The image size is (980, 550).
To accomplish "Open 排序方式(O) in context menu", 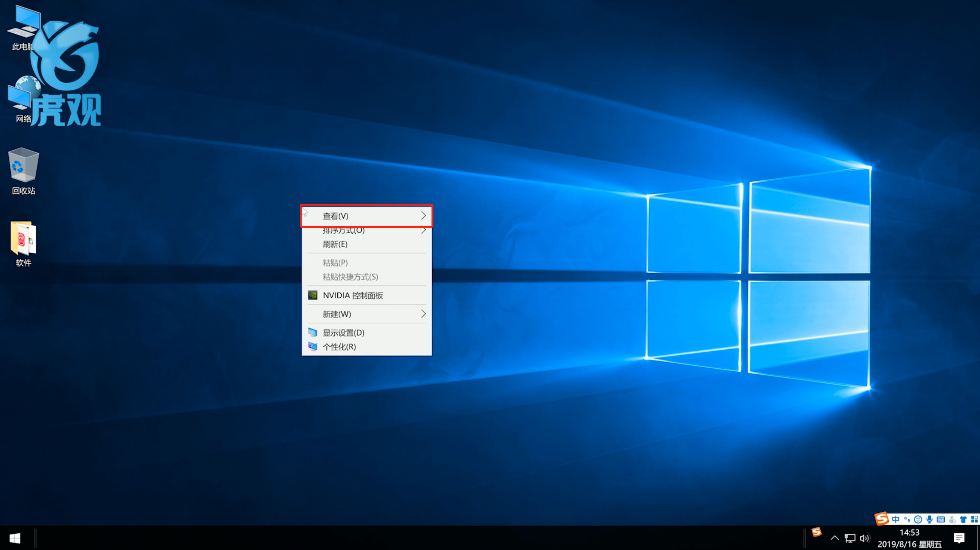I will tap(367, 230).
